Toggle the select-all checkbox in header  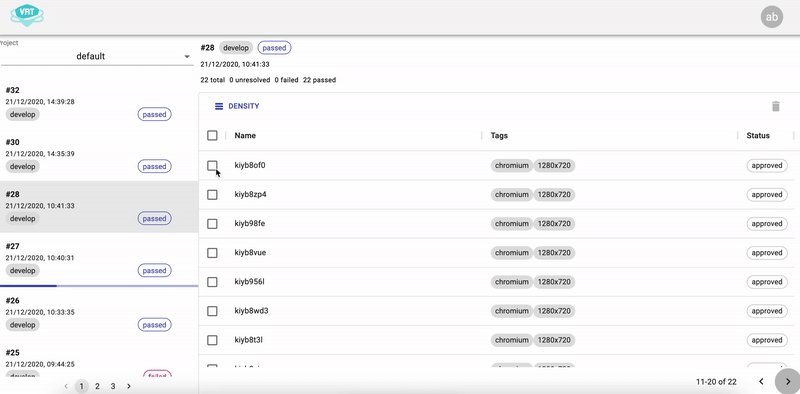tap(212, 135)
